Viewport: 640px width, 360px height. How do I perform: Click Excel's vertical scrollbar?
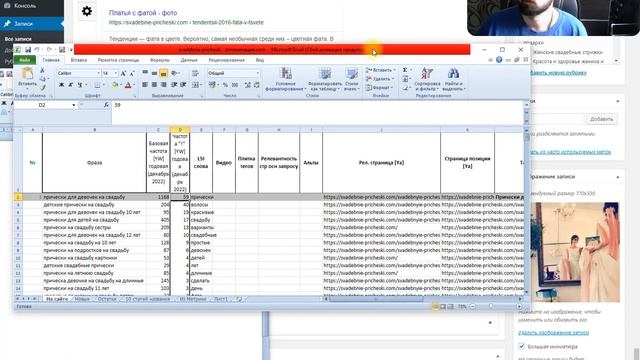click(527, 212)
